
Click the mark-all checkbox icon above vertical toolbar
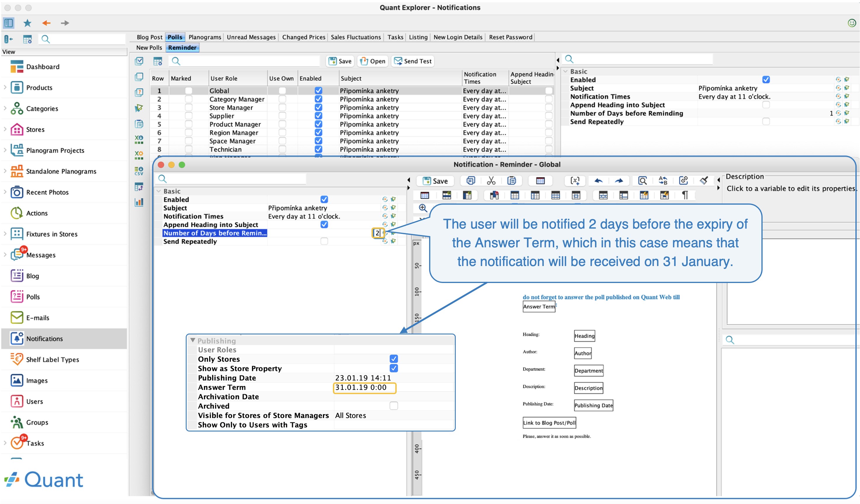coord(139,61)
